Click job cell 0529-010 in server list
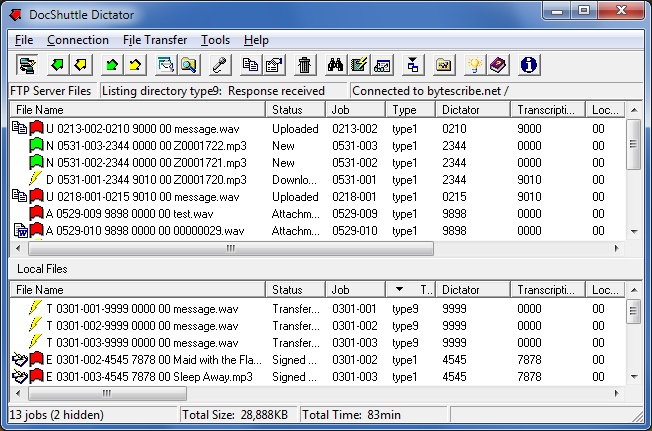The height and width of the screenshot is (431, 652). tap(355, 231)
